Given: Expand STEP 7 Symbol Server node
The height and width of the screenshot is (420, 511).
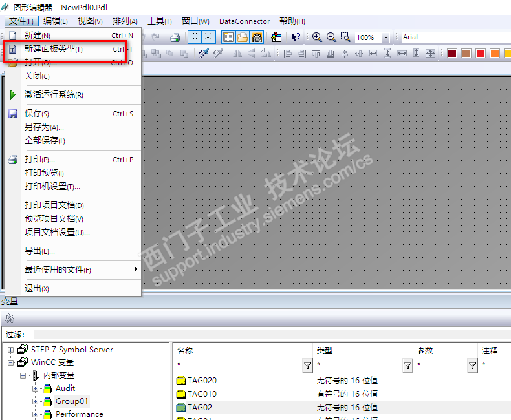Looking at the screenshot, I should coord(11,350).
